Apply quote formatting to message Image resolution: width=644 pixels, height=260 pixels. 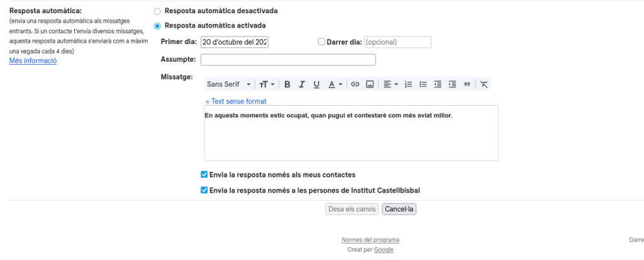pos(467,84)
